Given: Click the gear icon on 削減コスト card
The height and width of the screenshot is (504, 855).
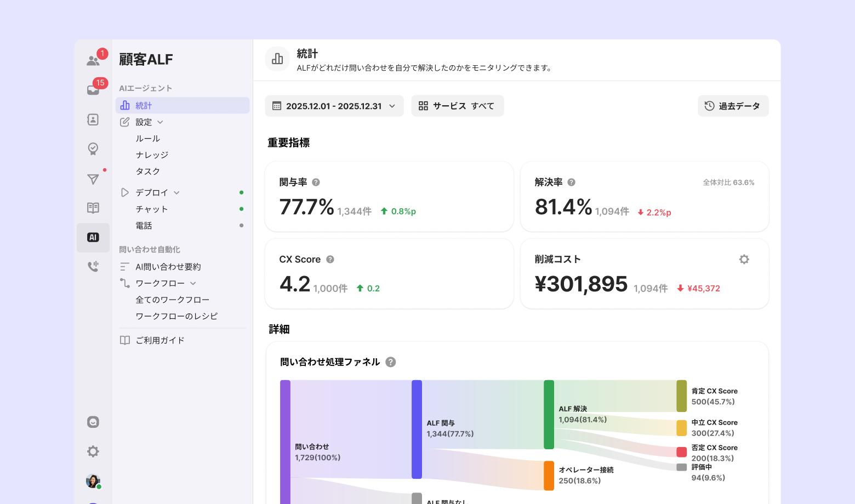Looking at the screenshot, I should coord(744,259).
